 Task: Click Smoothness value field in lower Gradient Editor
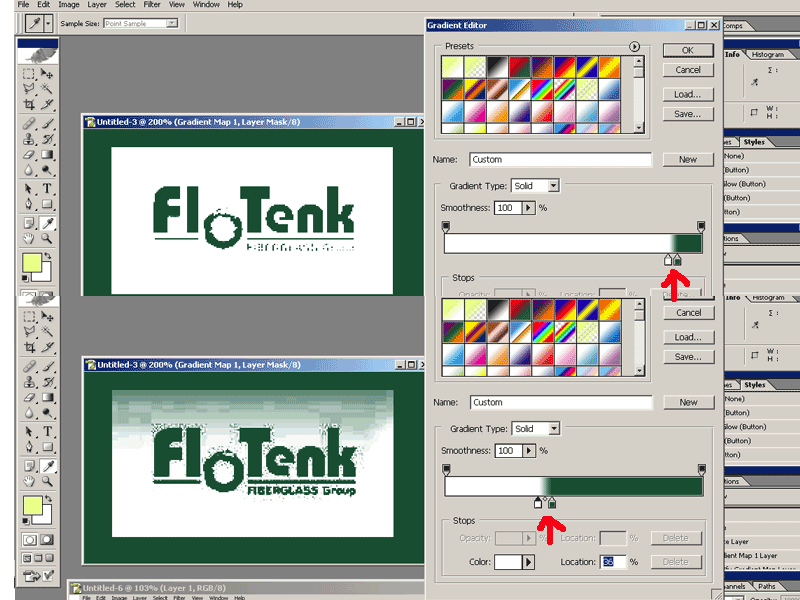pyautogui.click(x=508, y=451)
